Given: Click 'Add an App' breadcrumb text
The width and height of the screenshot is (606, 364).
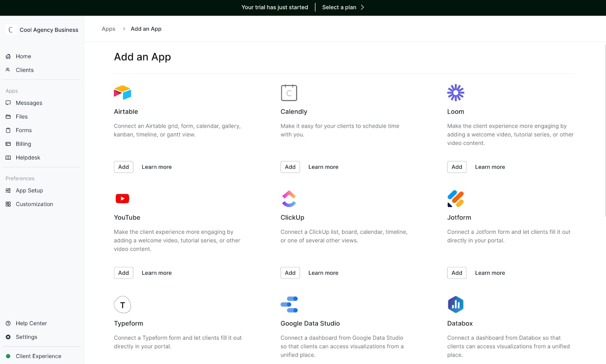Looking at the screenshot, I should pyautogui.click(x=146, y=29).
